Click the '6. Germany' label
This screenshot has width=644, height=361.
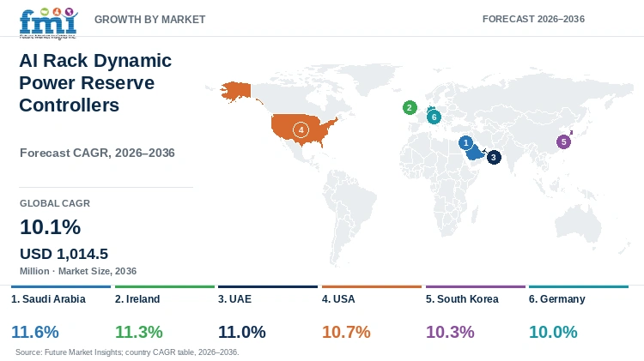tap(557, 299)
